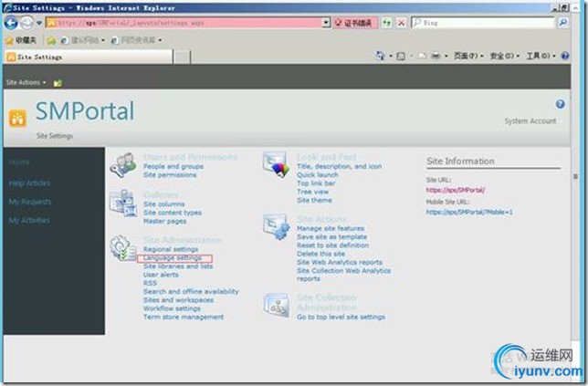Click the Read mail envelope icon
Image resolution: width=588 pixels, height=386 pixels.
(x=422, y=57)
